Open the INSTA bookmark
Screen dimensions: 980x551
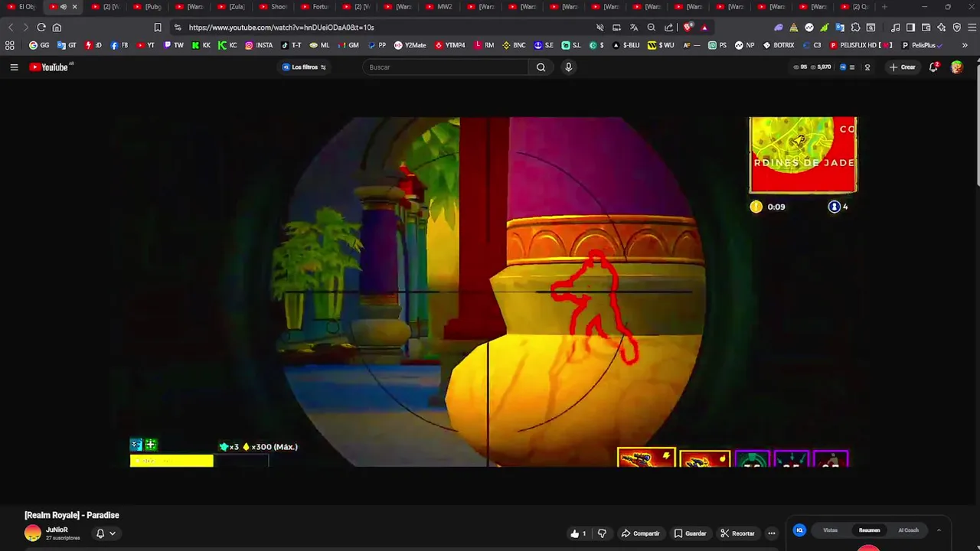tap(259, 45)
